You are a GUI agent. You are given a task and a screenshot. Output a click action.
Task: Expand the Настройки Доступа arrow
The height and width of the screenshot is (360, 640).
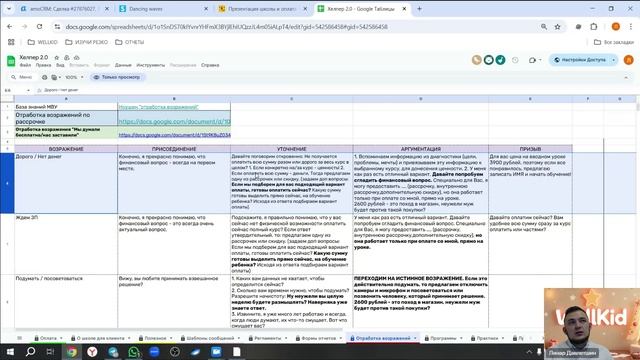point(613,60)
